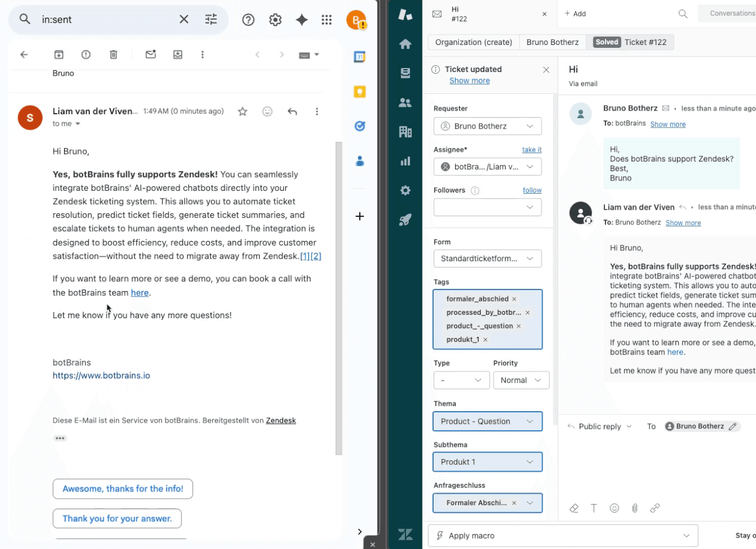Screen dimensions: 756x549
Task: Switch to the Bruno Botherz tab
Action: coord(552,42)
